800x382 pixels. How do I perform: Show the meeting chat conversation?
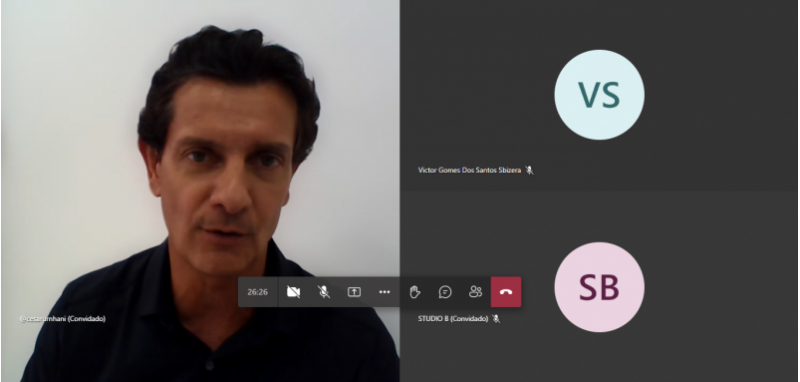pyautogui.click(x=445, y=292)
